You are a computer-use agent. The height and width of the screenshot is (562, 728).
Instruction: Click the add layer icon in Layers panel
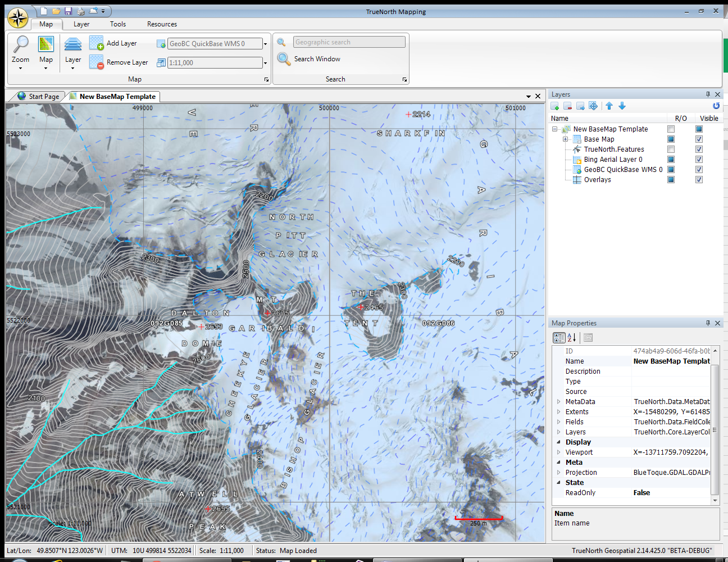click(555, 106)
